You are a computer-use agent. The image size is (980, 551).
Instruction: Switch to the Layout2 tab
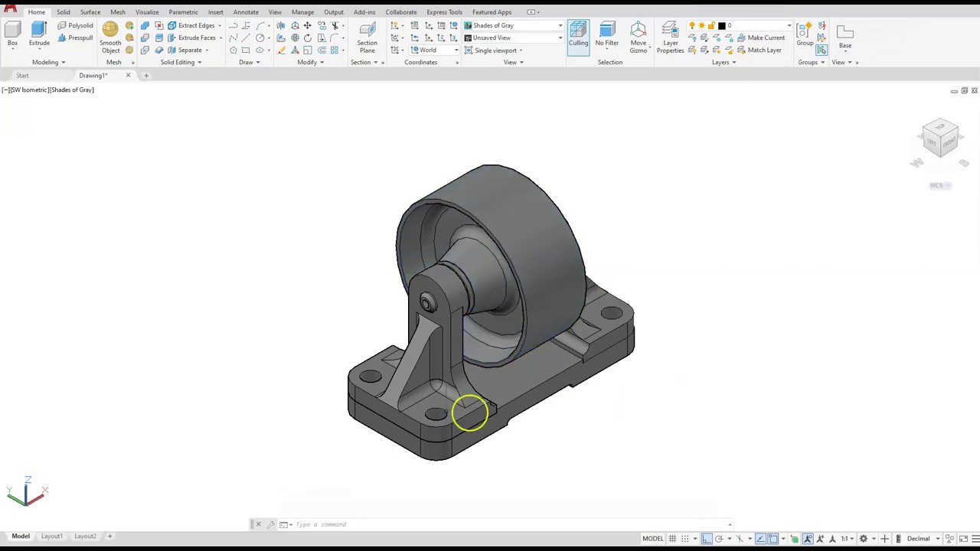tap(85, 536)
